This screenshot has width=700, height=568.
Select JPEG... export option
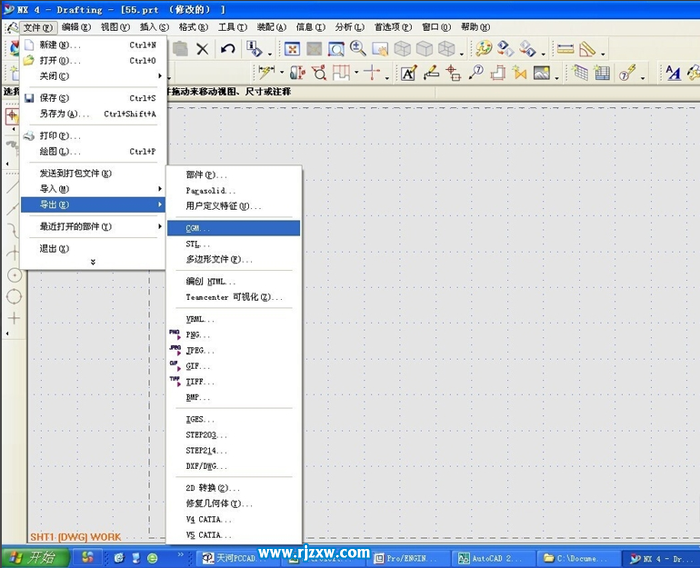(233, 351)
